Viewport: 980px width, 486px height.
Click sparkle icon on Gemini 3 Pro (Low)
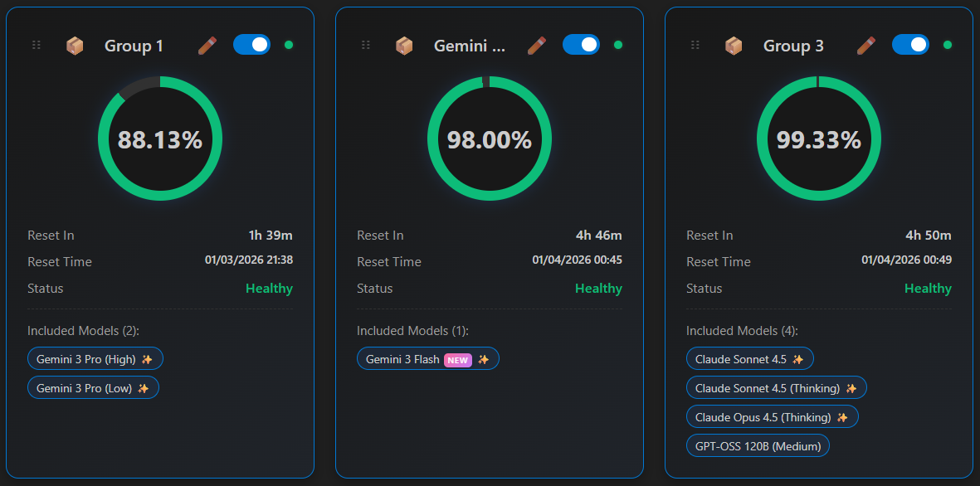[x=143, y=388]
